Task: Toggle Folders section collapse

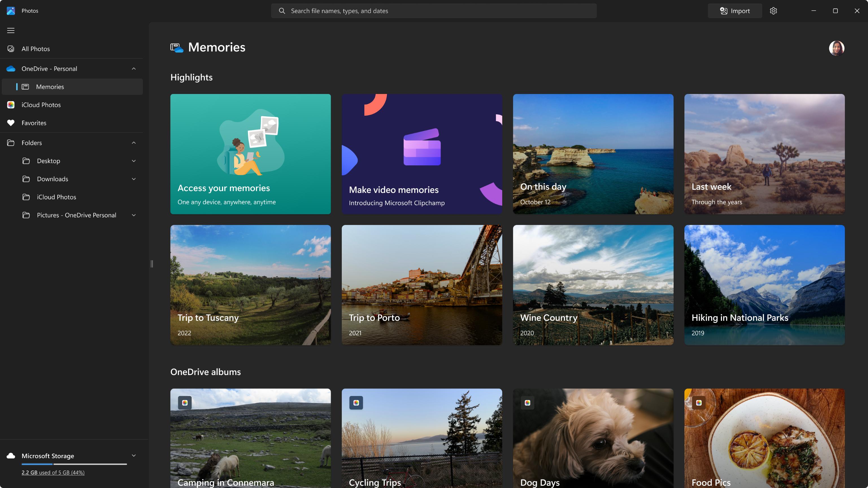Action: click(x=134, y=143)
